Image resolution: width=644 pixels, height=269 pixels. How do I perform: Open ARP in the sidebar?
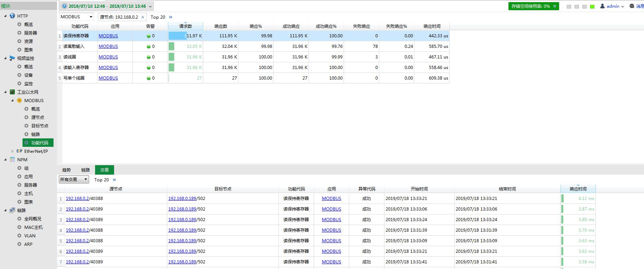click(28, 244)
